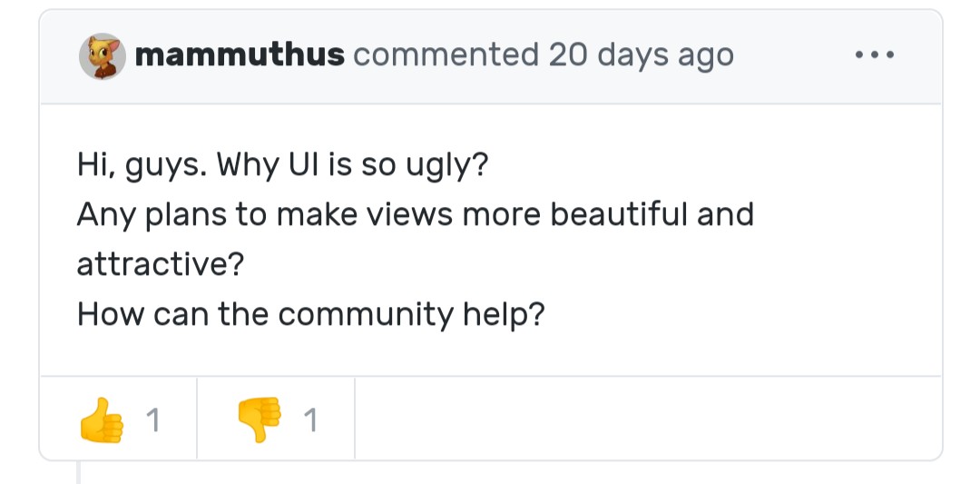This screenshot has height=484, width=980.
Task: Click the "20 days ago" timestamp link
Action: 641,55
